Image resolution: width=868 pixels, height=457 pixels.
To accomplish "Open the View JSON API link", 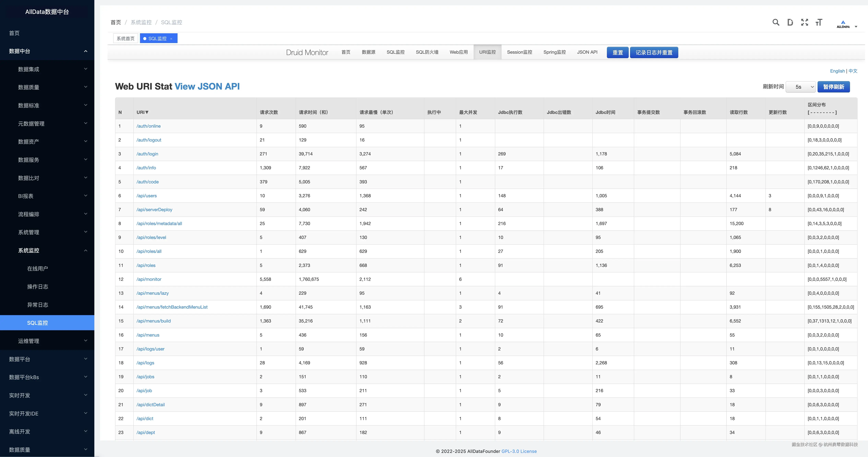I will click(x=207, y=87).
